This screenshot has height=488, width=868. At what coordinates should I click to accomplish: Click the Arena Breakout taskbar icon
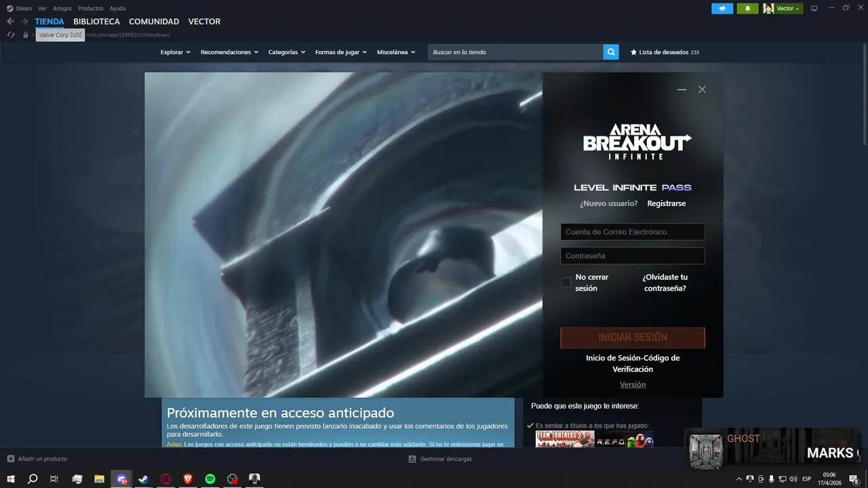[x=255, y=479]
